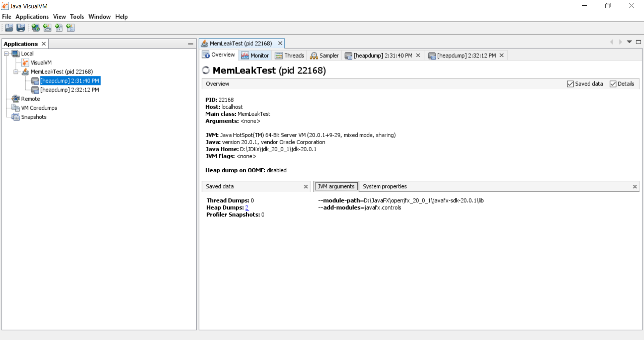Click the Heap Dumps count link
Image resolution: width=644 pixels, height=340 pixels.
(247, 208)
